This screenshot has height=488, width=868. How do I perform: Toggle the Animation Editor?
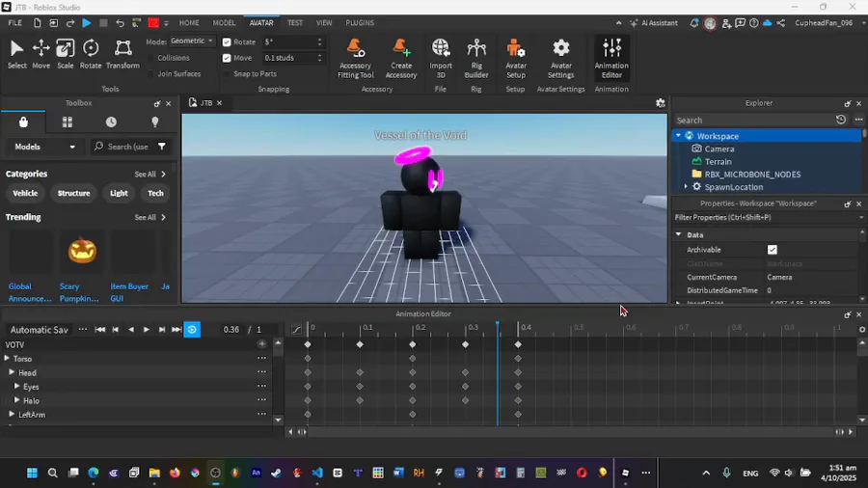611,59
